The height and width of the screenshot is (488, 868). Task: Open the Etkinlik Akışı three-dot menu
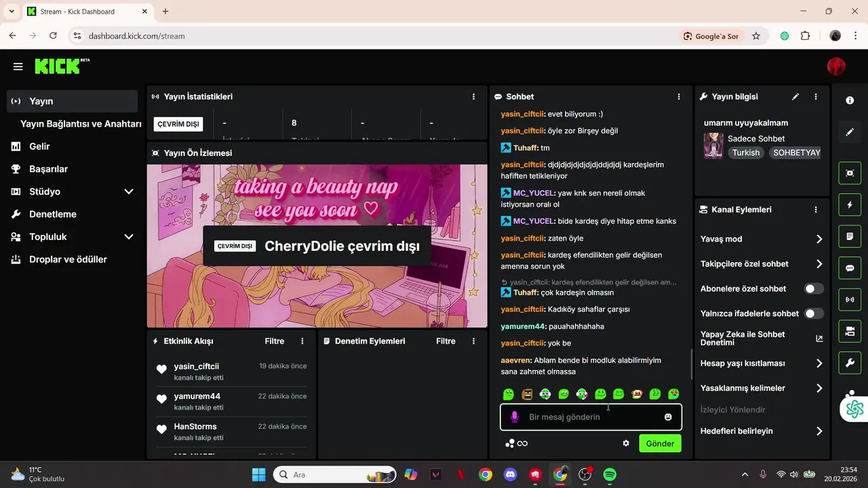click(302, 341)
